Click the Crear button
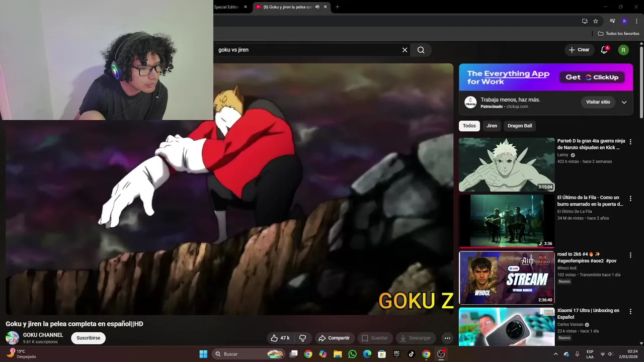 (x=579, y=50)
